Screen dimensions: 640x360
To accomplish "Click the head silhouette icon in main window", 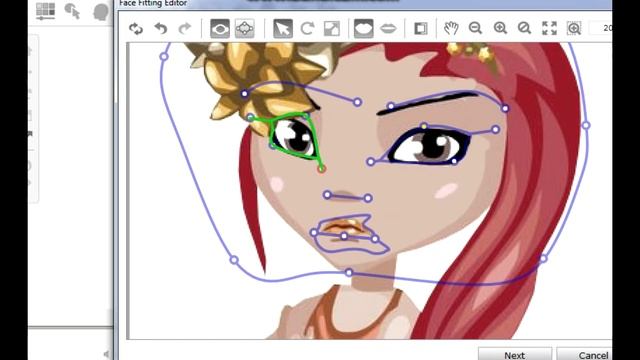I will pos(100,11).
